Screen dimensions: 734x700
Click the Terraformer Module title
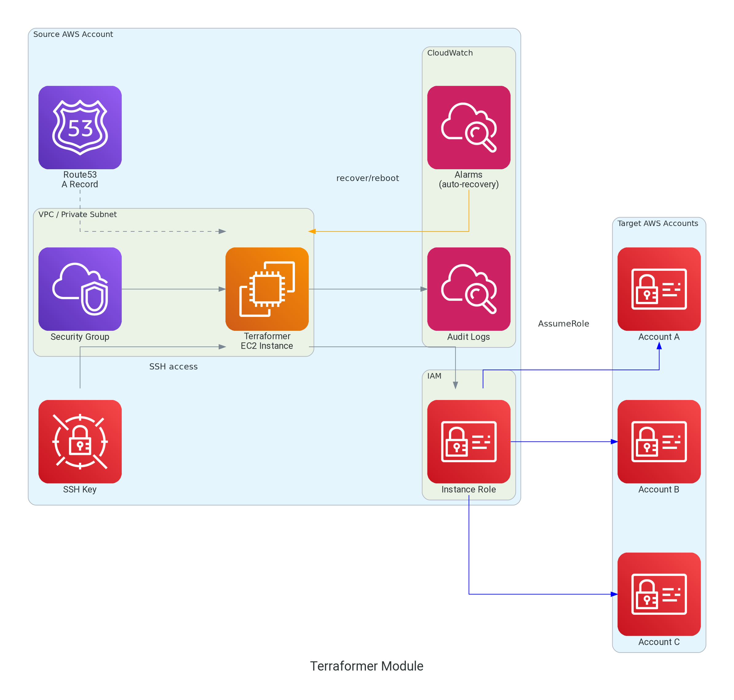tap(367, 666)
